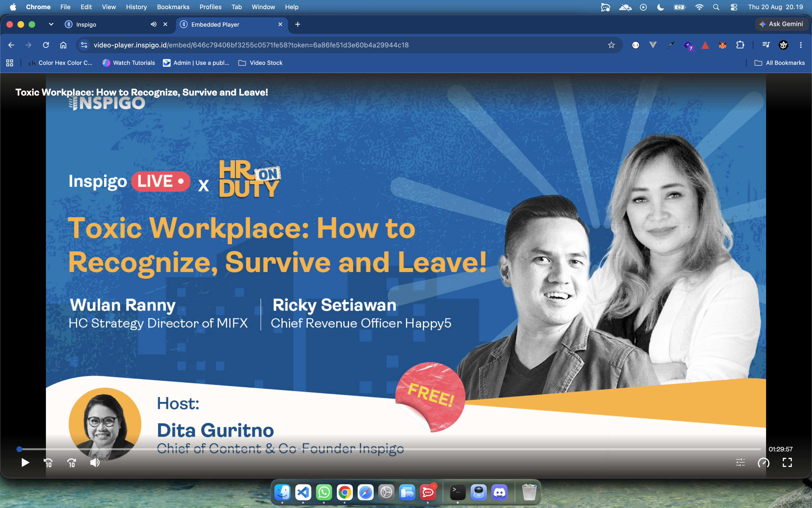
Task: Open Admin Use a publ... bookmark
Action: (x=196, y=63)
